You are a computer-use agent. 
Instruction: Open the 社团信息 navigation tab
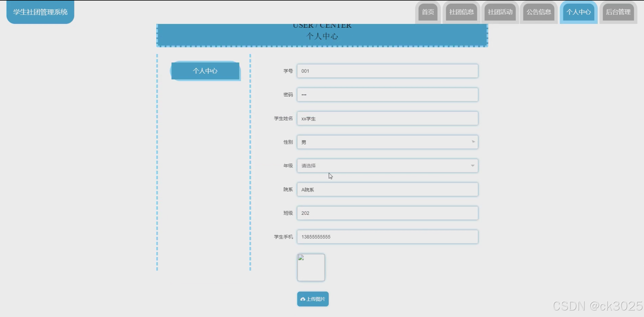coord(461,12)
